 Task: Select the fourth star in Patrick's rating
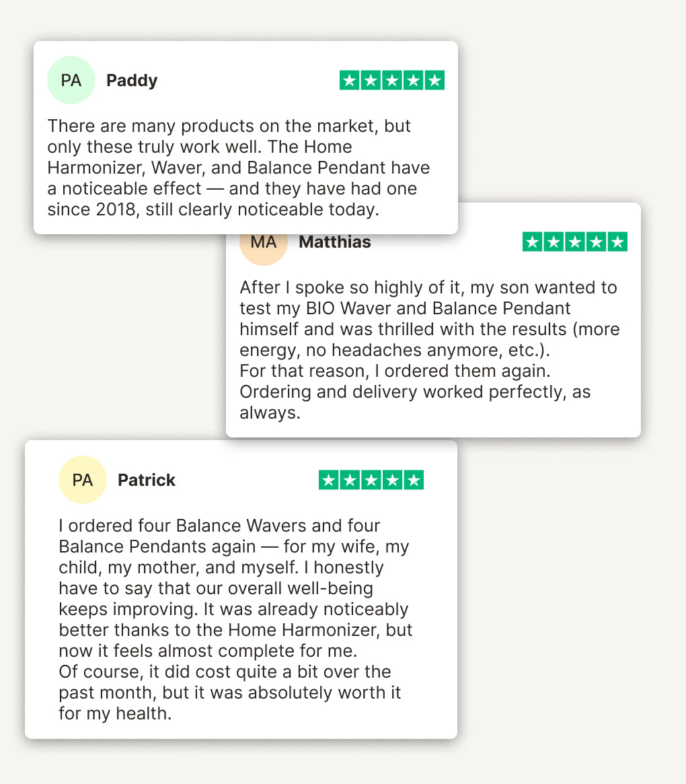(393, 480)
